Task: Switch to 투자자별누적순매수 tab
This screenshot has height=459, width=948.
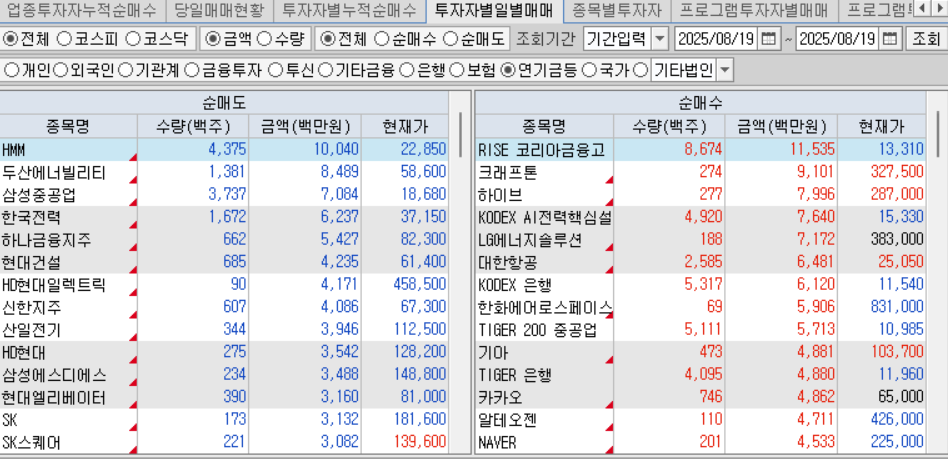Action: tap(349, 10)
